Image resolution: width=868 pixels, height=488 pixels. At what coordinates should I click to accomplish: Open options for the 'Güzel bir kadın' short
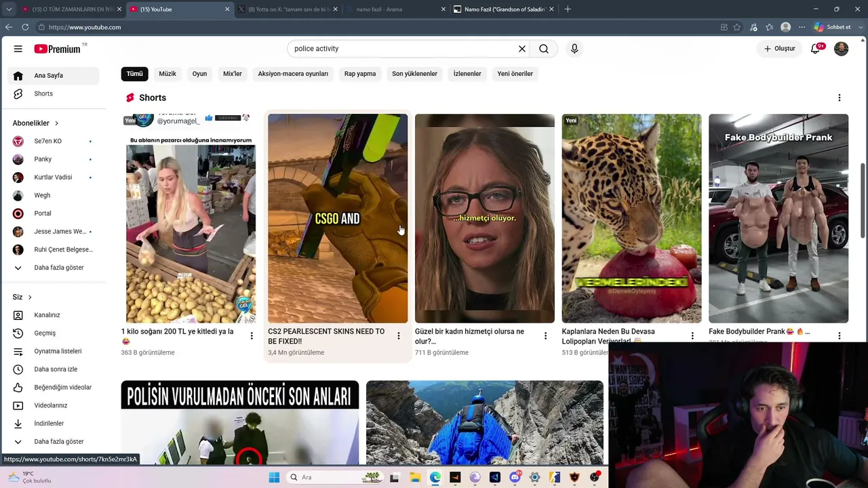pyautogui.click(x=545, y=335)
